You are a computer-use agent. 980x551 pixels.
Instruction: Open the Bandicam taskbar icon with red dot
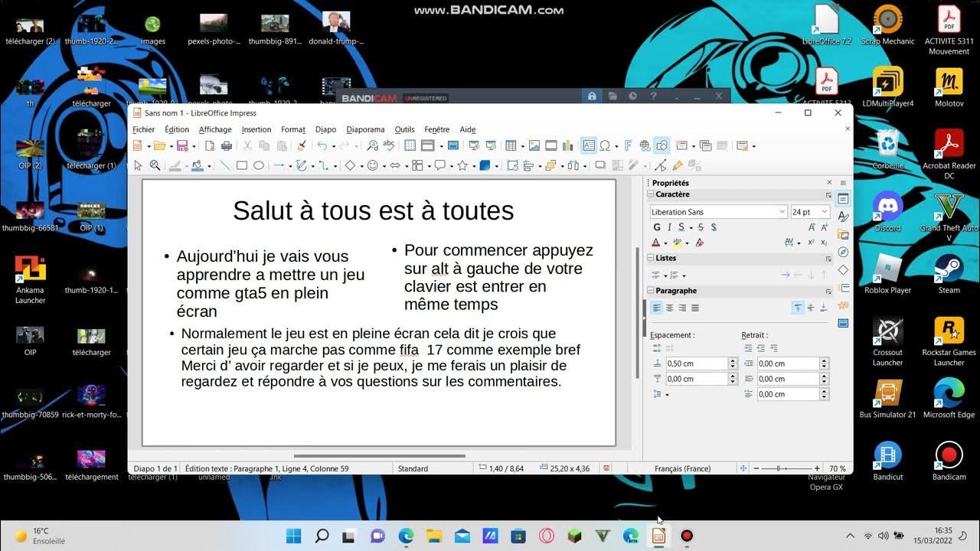point(687,536)
